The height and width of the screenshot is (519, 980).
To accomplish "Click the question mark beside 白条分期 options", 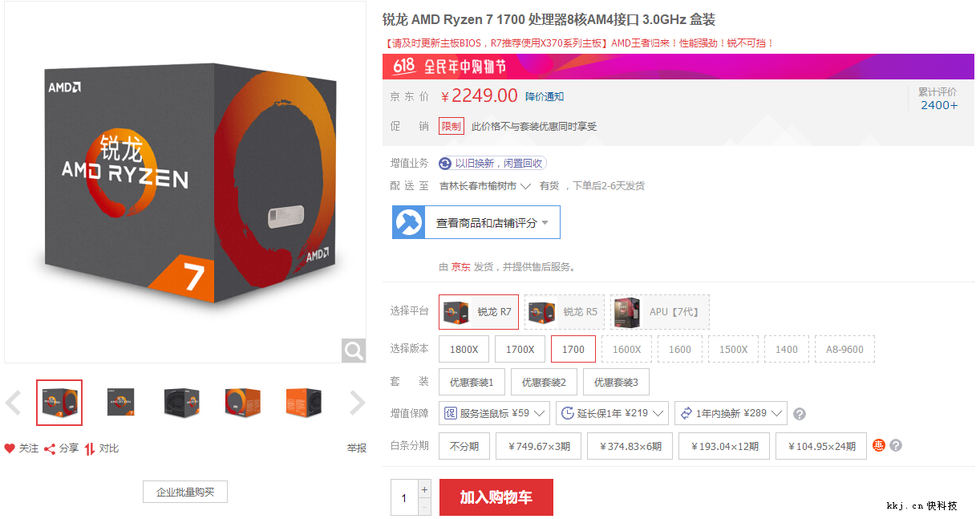I will click(896, 445).
